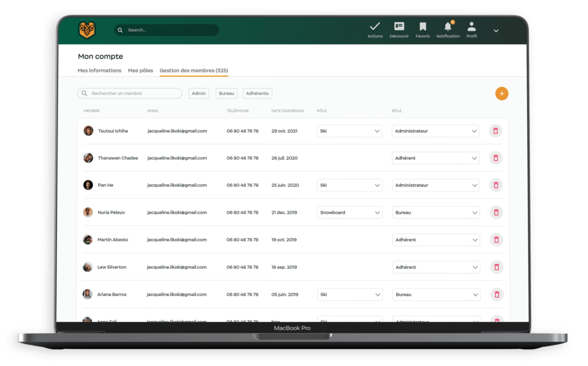Open the Favoris bookmark icon
The height and width of the screenshot is (366, 588).
[423, 27]
